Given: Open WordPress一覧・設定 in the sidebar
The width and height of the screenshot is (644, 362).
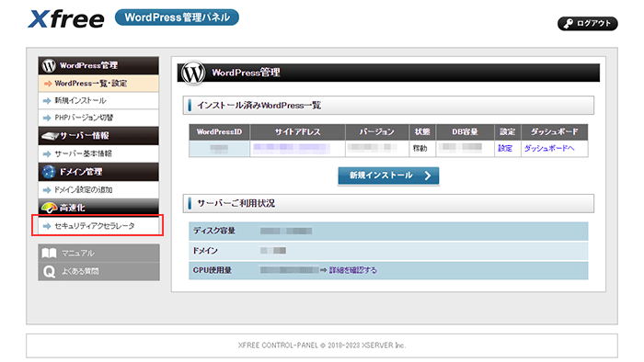Looking at the screenshot, I should click(x=98, y=84).
